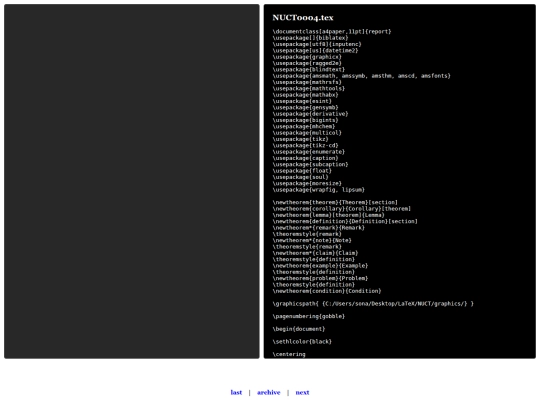Click the \usepackage{moresize} line

tap(307, 183)
